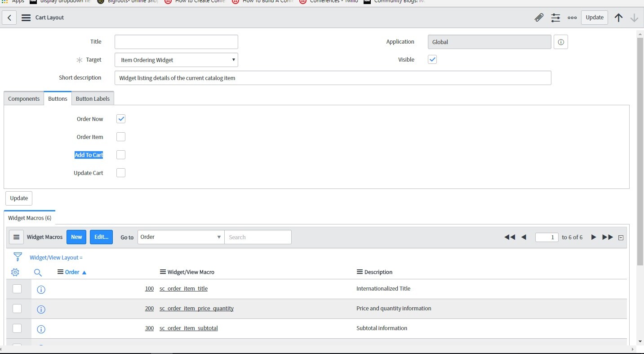Screen dimensions: 644x354
Task: Uncheck the Visible checkbox
Action: point(432,59)
